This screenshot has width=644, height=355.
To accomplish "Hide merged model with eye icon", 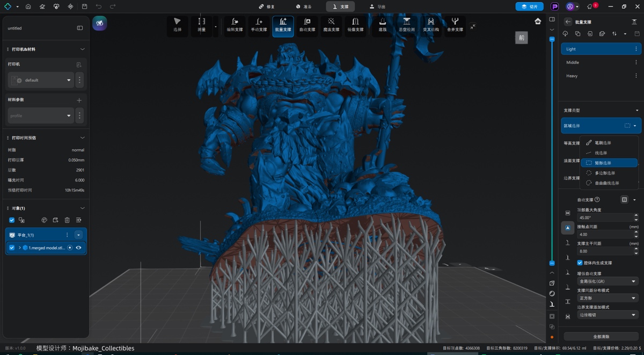I will pyautogui.click(x=79, y=248).
